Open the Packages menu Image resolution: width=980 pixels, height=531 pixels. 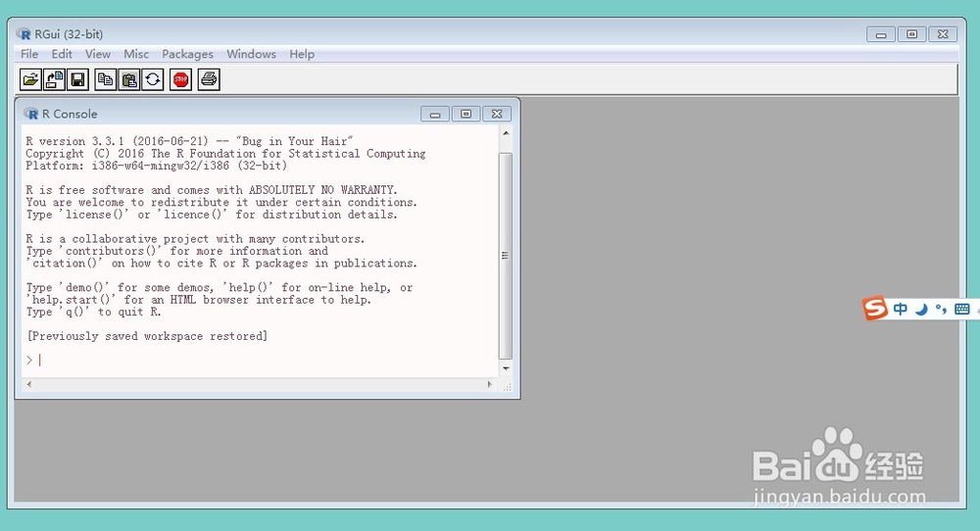(x=187, y=54)
